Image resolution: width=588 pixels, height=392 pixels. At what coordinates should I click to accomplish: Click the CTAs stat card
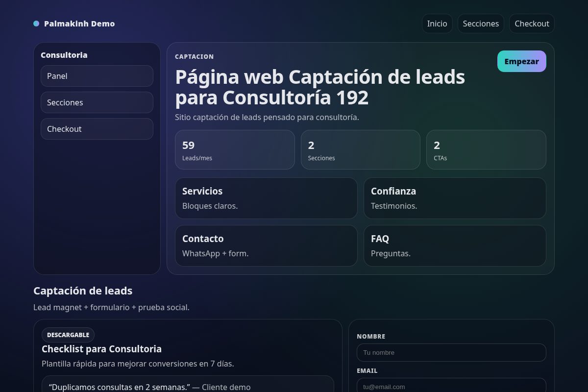click(486, 149)
